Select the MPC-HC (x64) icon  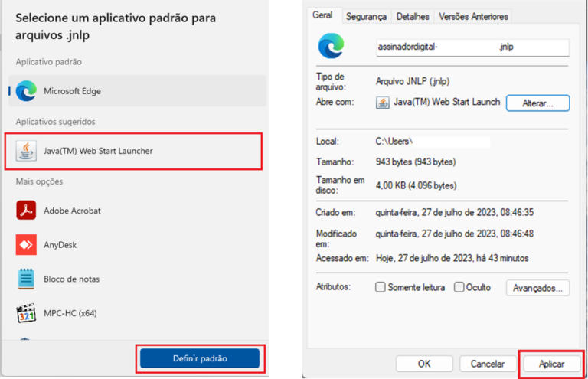pyautogui.click(x=27, y=313)
